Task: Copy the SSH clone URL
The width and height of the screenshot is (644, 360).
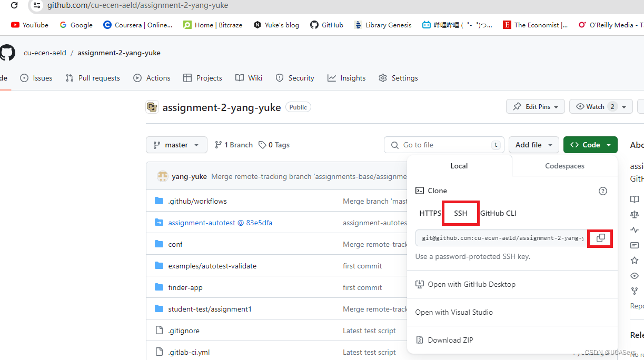Action: coord(600,238)
